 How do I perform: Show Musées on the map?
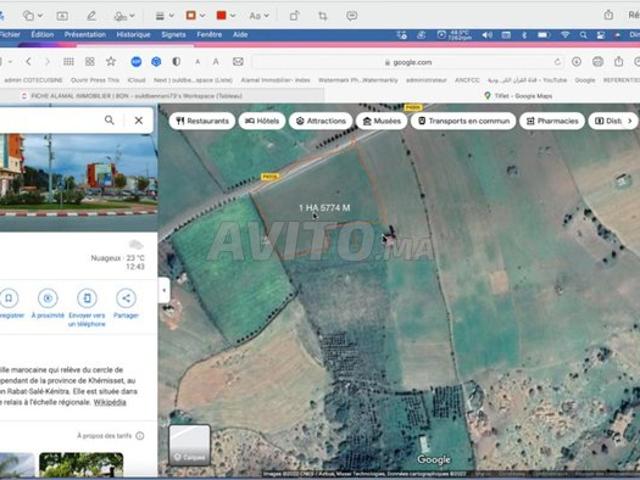coord(381,121)
